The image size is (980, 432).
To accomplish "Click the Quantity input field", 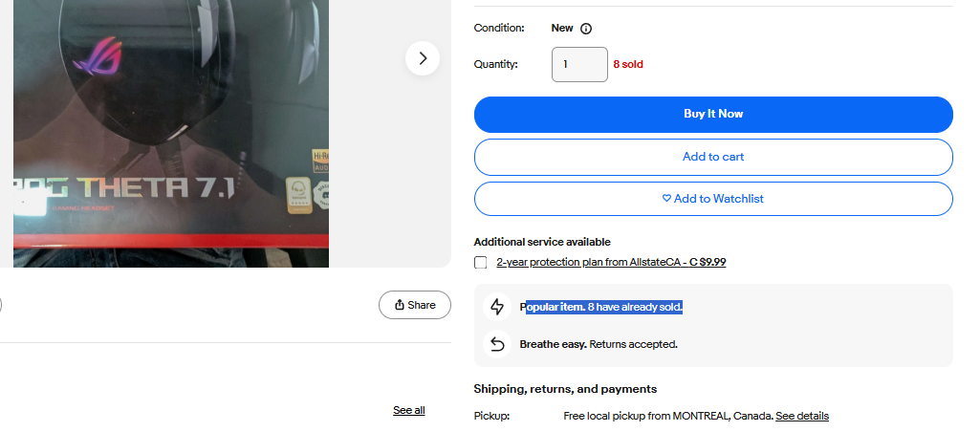I will click(x=579, y=64).
